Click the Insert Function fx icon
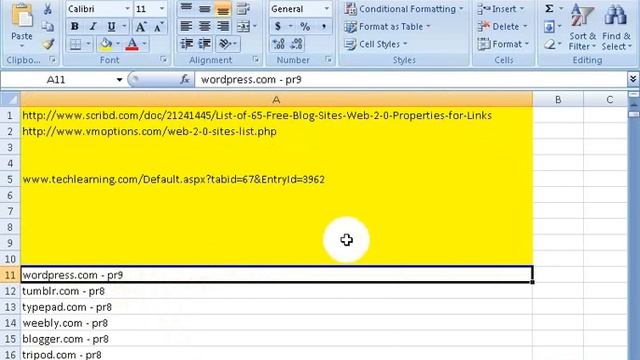Screen dimensions: 640x360 (x=185, y=79)
